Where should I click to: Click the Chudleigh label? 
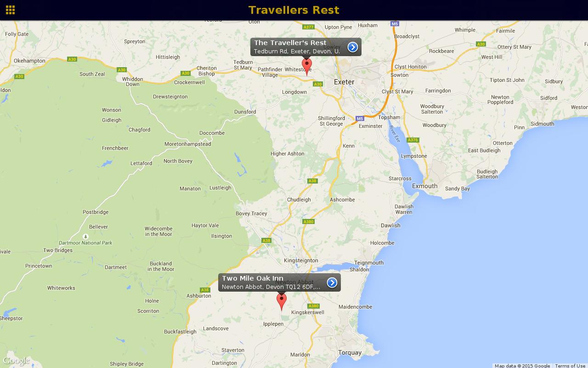coord(299,200)
